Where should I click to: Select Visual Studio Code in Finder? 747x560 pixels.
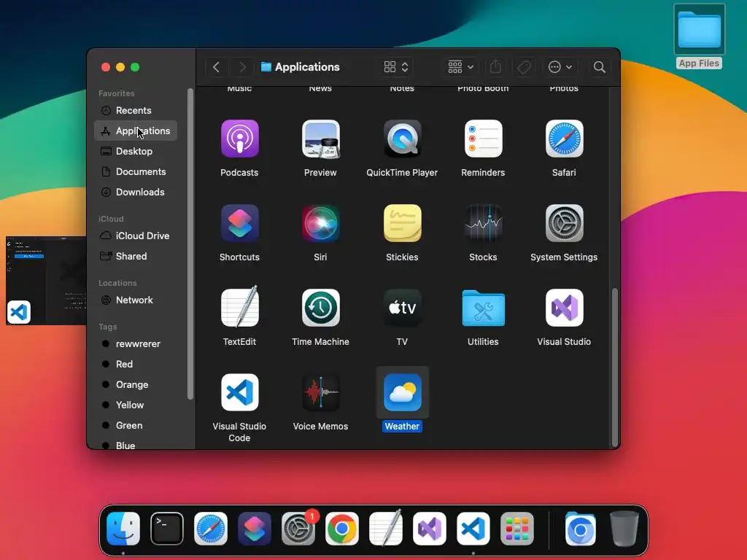pos(239,392)
